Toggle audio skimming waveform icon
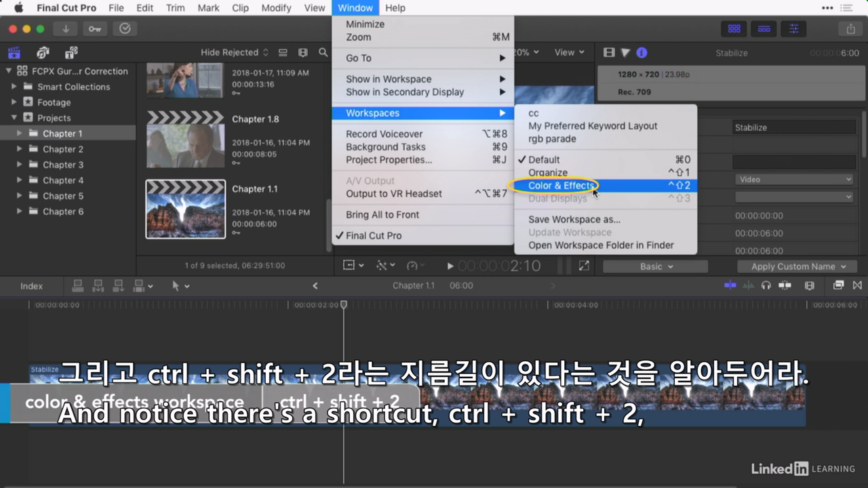The height and width of the screenshot is (488, 868). click(x=749, y=285)
